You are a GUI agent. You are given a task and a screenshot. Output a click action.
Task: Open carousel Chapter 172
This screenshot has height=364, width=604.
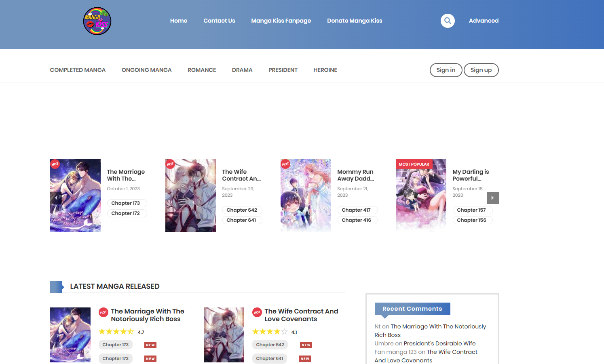(127, 213)
